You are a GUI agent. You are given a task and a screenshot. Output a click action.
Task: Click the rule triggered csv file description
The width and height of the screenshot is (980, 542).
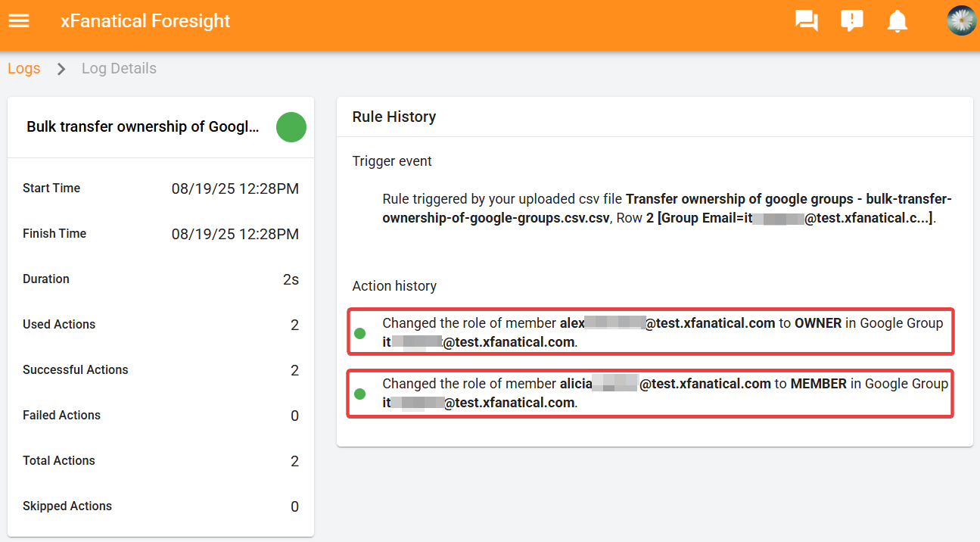(x=667, y=209)
